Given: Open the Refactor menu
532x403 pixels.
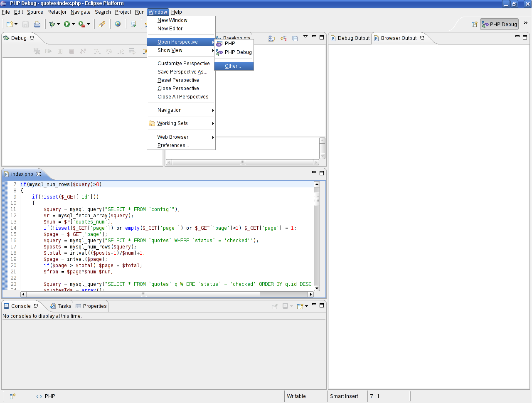Looking at the screenshot, I should (x=57, y=12).
